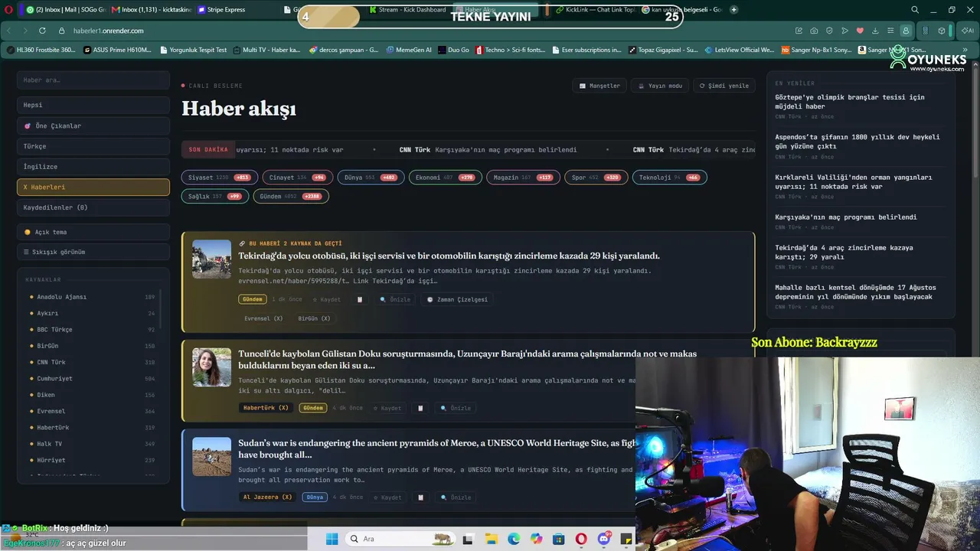
Task: Open thumbnail of Tekirdağ bus accident story
Action: (211, 259)
